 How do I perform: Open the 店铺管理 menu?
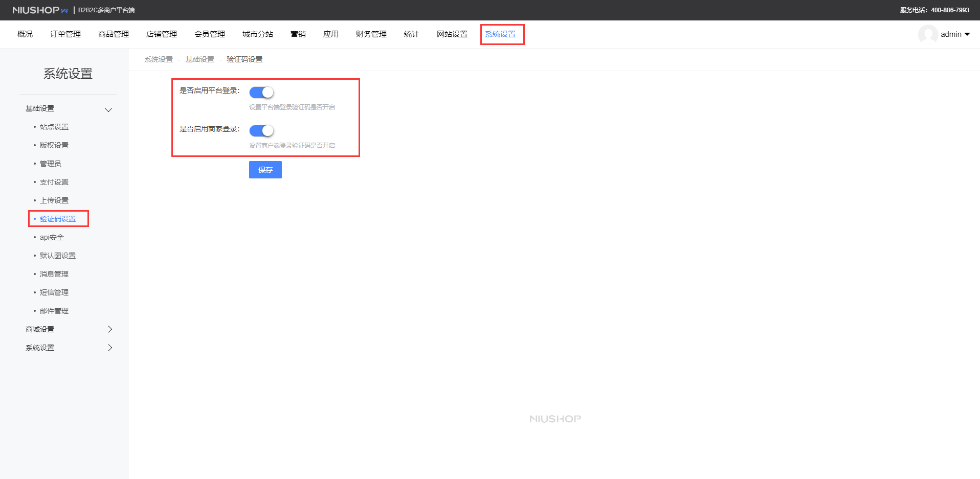click(162, 34)
